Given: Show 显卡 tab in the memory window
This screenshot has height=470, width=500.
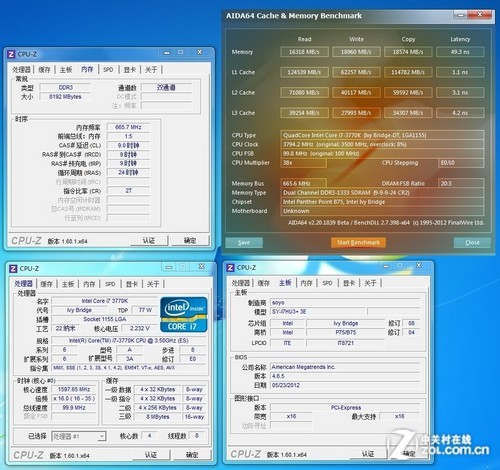Looking at the screenshot, I should pyautogui.click(x=130, y=69).
